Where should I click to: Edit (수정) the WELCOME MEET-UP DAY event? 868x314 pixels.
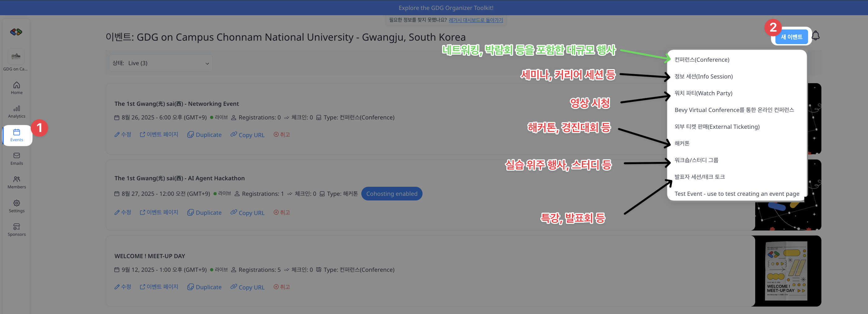tap(123, 287)
